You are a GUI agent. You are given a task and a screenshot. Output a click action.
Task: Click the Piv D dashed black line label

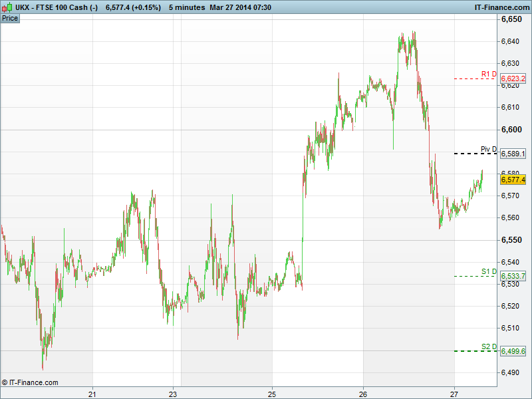(x=489, y=149)
